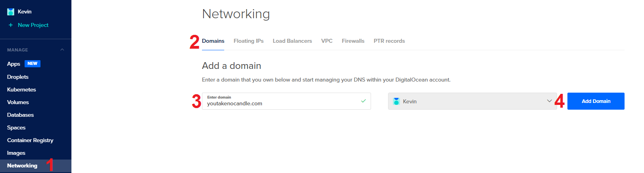Image resolution: width=644 pixels, height=173 pixels.
Task: Click the Kevin project icon in dropdown
Action: (x=396, y=101)
